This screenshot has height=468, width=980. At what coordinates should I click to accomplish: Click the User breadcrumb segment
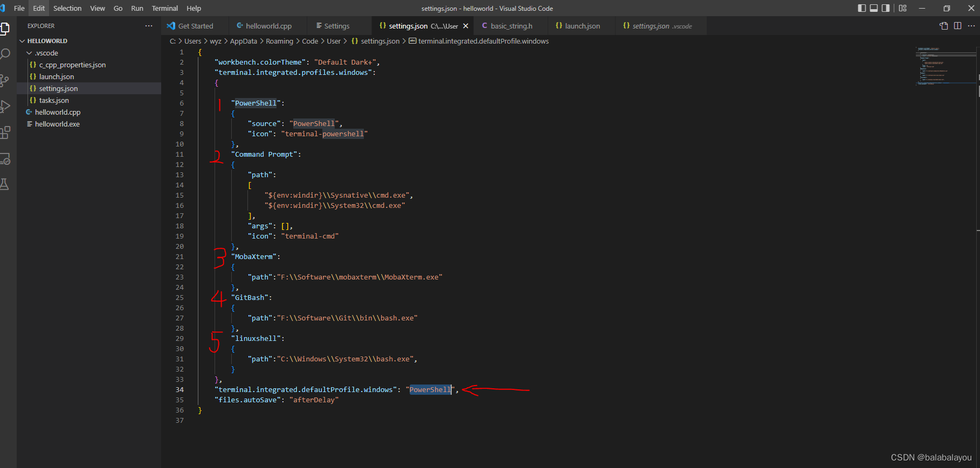[x=334, y=41]
